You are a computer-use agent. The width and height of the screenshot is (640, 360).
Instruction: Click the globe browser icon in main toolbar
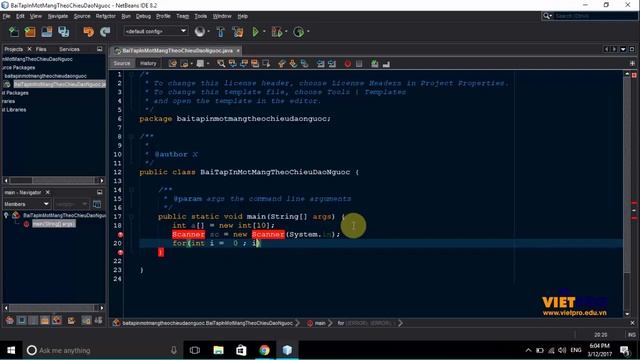click(200, 31)
